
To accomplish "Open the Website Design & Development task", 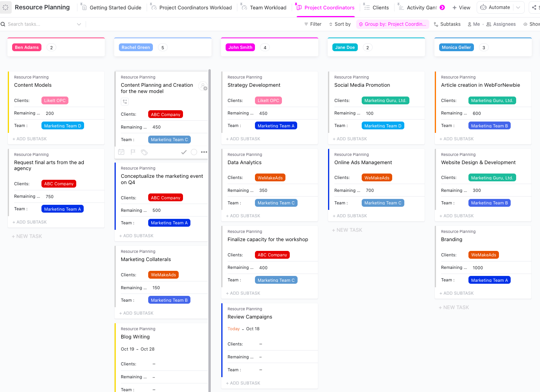I will point(478,163).
